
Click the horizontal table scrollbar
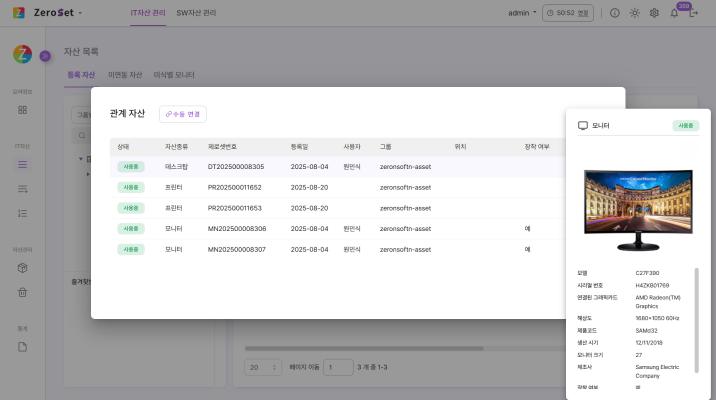[x=364, y=348]
